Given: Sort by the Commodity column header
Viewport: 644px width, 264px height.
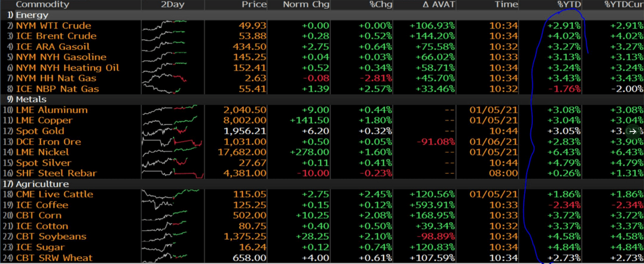Looking at the screenshot, I should (x=42, y=4).
